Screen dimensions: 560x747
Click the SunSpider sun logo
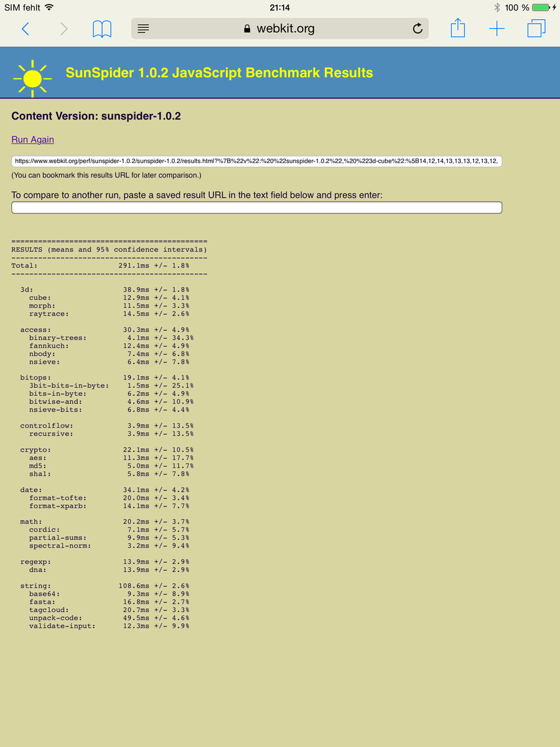point(32,78)
